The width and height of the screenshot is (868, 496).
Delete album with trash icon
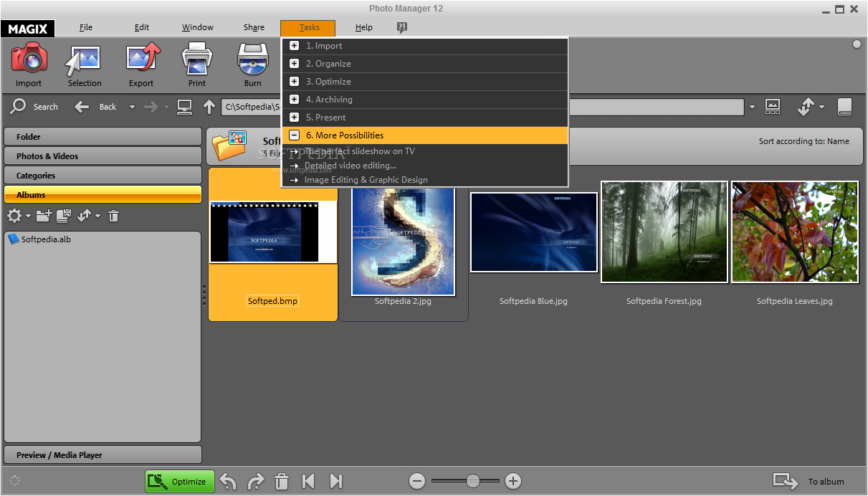pyautogui.click(x=113, y=216)
